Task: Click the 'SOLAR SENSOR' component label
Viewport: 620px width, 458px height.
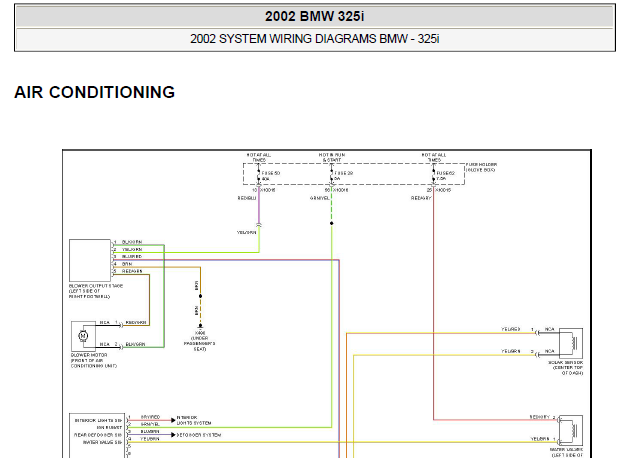Action: point(565,362)
